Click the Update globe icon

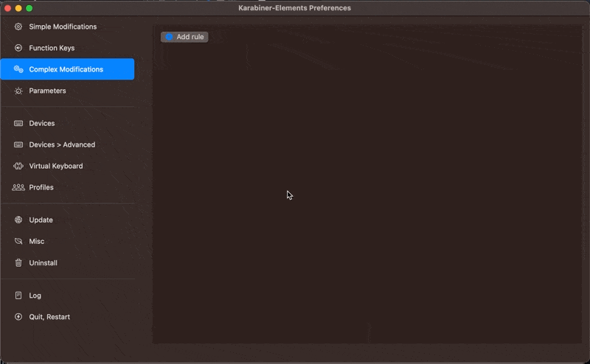click(18, 220)
